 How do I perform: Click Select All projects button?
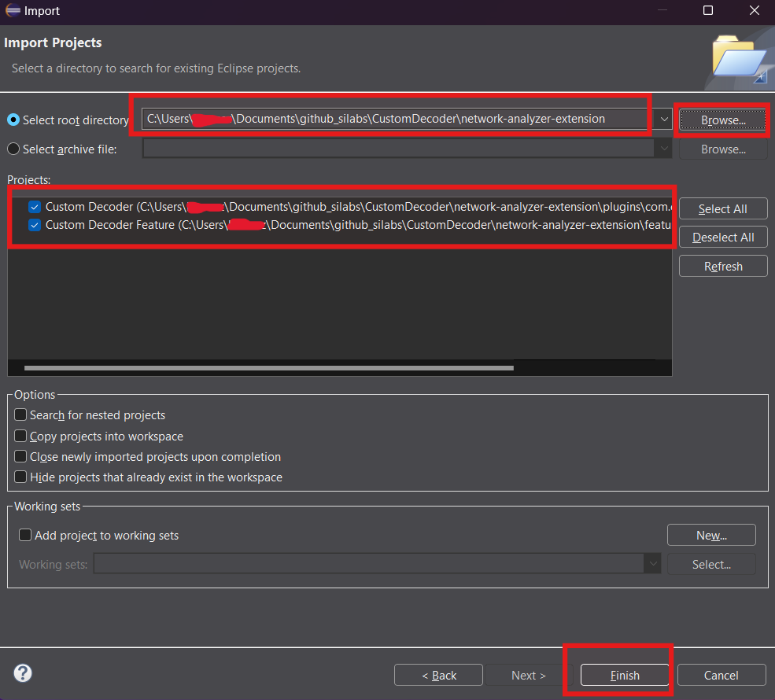click(723, 209)
